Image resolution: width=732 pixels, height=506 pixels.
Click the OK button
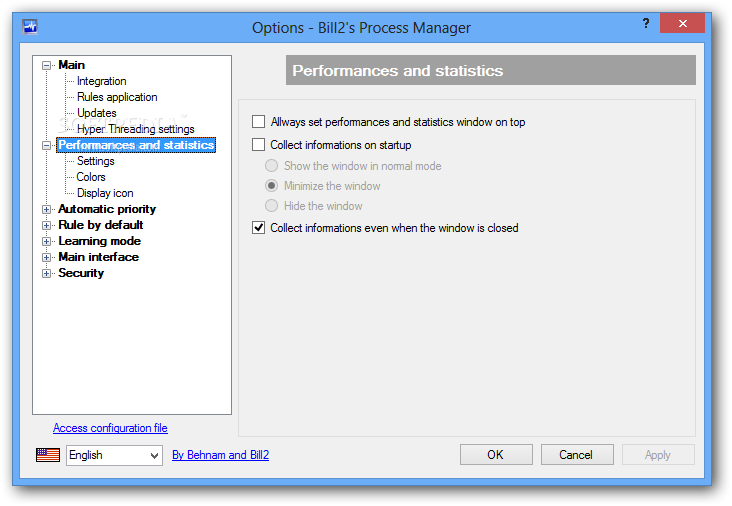click(x=496, y=455)
